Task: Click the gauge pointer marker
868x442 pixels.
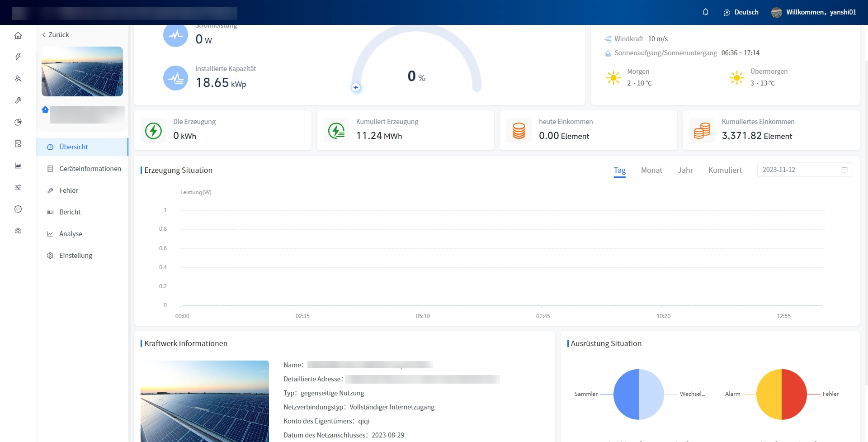Action: 356,87
